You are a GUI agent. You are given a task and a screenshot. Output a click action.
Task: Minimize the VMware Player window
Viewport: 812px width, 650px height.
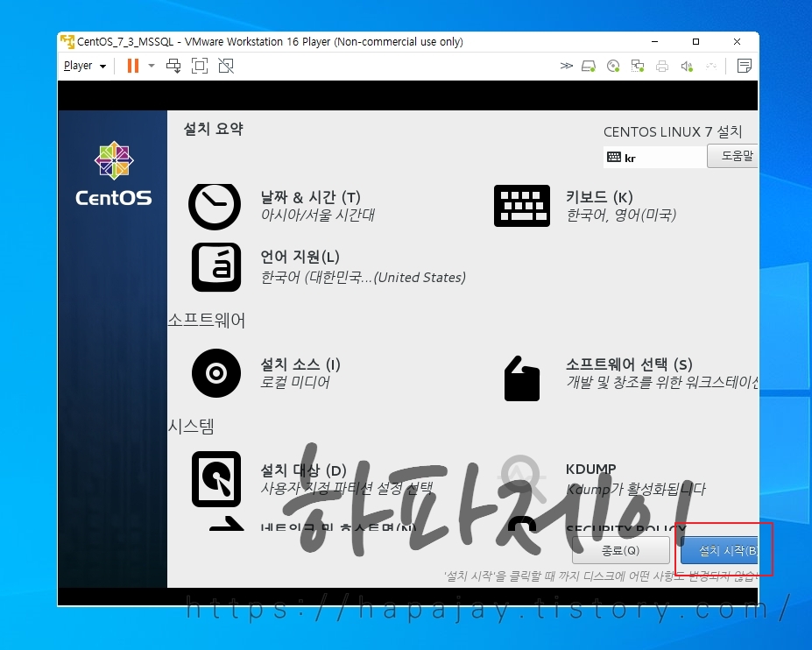coord(654,41)
